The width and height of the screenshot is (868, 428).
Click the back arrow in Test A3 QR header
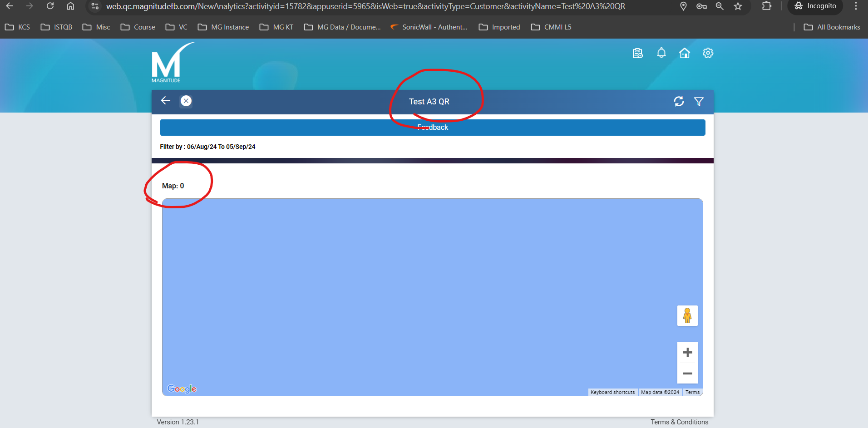pos(166,101)
